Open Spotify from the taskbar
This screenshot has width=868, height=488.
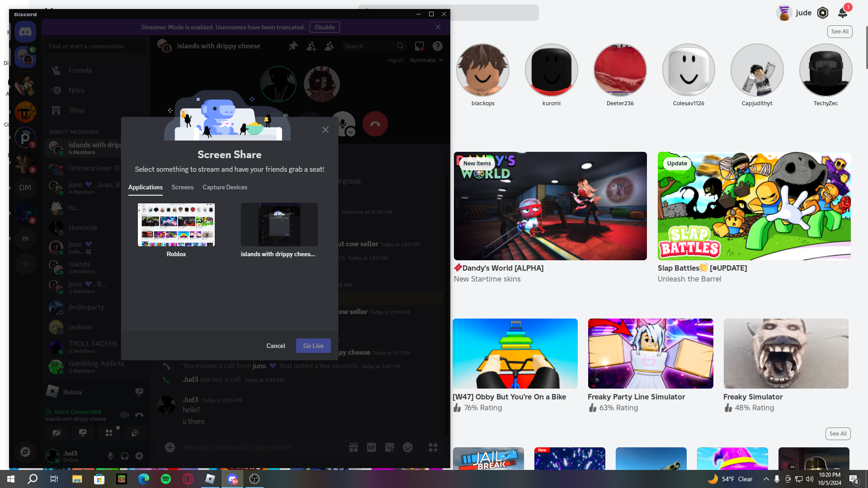[x=166, y=479]
